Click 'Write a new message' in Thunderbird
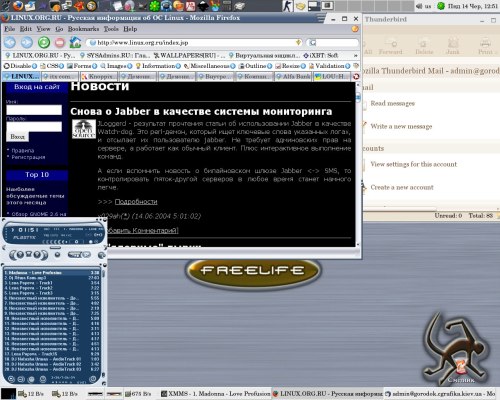The height and width of the screenshot is (400, 500). coord(401,126)
